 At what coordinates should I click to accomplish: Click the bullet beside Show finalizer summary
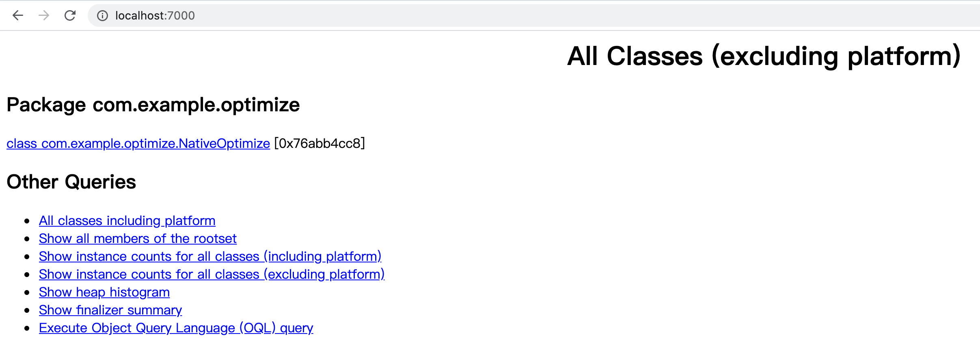tap(27, 310)
